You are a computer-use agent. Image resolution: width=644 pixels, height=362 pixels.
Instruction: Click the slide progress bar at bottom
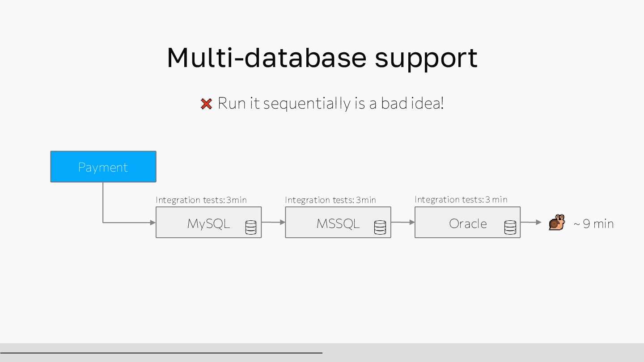[161, 353]
